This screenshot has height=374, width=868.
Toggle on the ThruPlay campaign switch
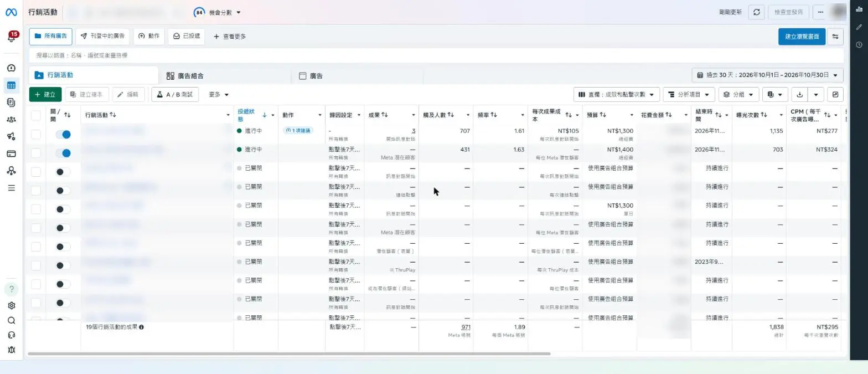pos(63,265)
